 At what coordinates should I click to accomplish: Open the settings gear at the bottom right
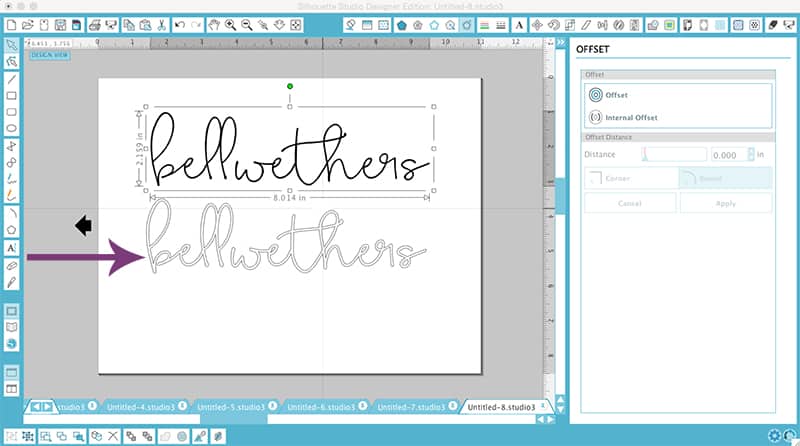coord(774,436)
